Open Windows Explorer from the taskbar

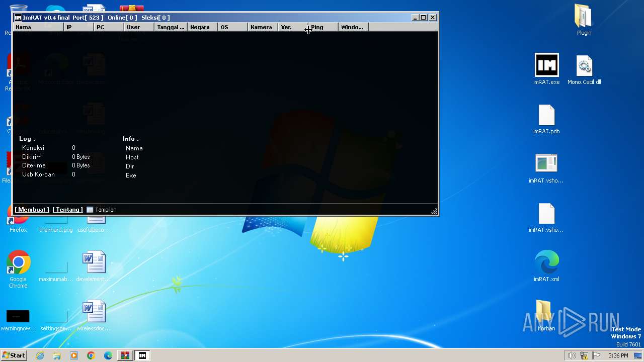(57, 355)
